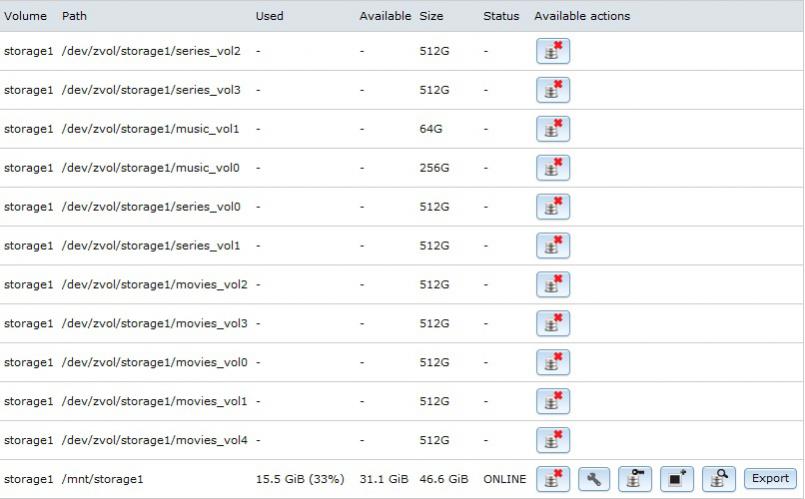805x499 pixels.
Task: Click storage1 volume name in music_vol1 row
Action: click(28, 129)
